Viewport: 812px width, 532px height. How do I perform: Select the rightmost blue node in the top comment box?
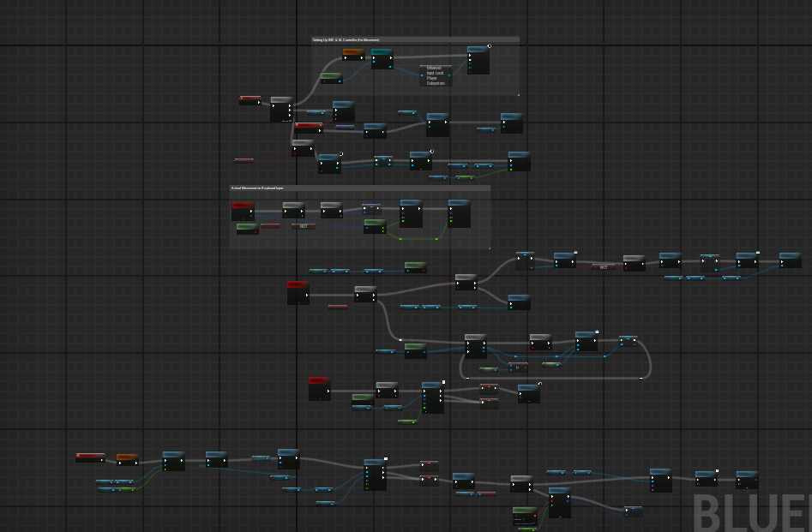pos(478,61)
